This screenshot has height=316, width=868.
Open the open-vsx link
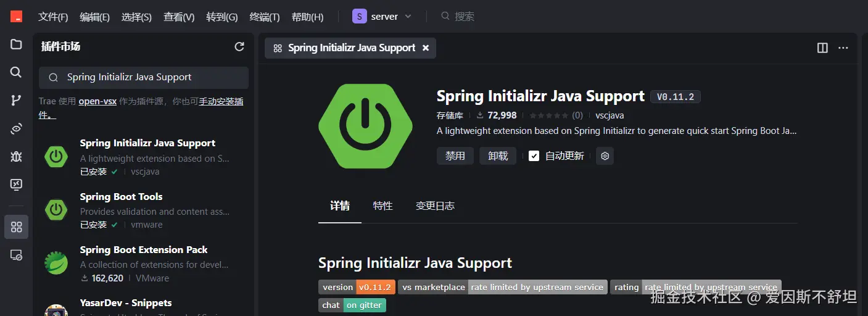pyautogui.click(x=97, y=101)
